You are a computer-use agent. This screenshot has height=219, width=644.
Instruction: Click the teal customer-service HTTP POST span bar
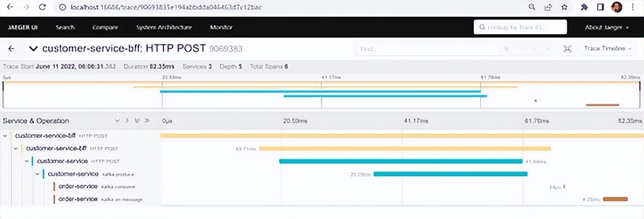(x=401, y=161)
